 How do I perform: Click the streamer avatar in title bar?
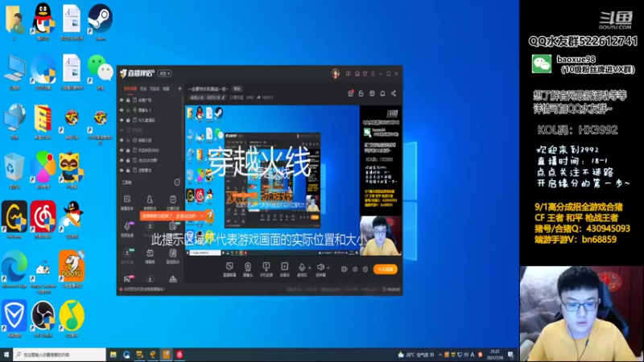click(x=336, y=73)
